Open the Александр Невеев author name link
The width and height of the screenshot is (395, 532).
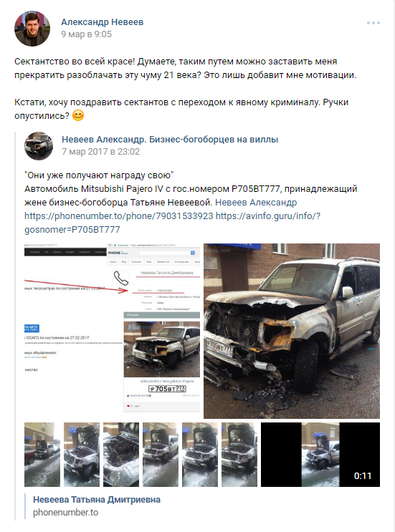(103, 22)
